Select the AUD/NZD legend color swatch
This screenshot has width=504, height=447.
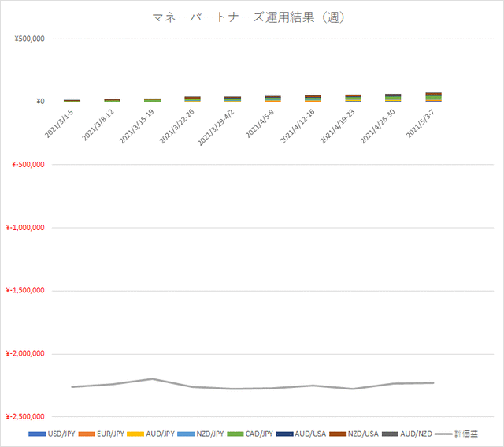pyautogui.click(x=390, y=434)
